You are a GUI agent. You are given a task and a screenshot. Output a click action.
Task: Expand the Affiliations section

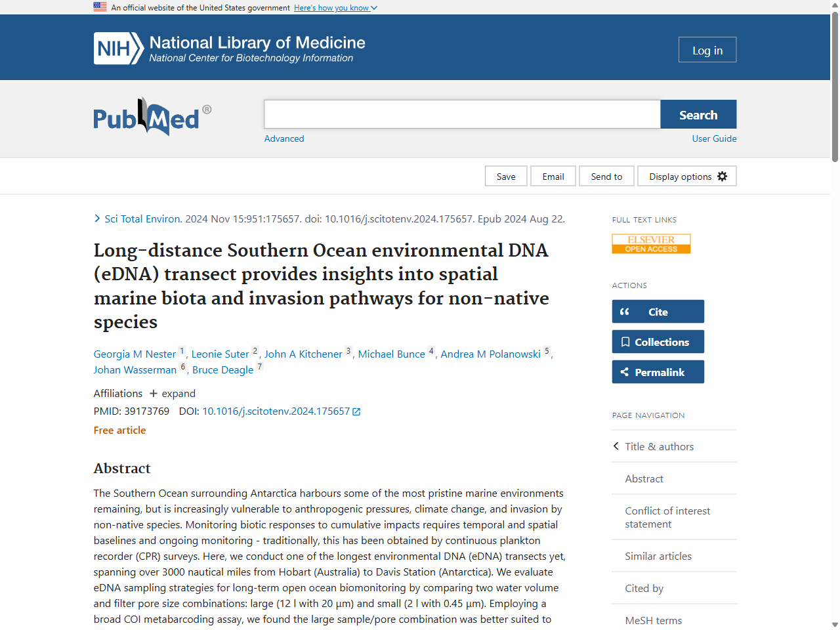coord(173,394)
